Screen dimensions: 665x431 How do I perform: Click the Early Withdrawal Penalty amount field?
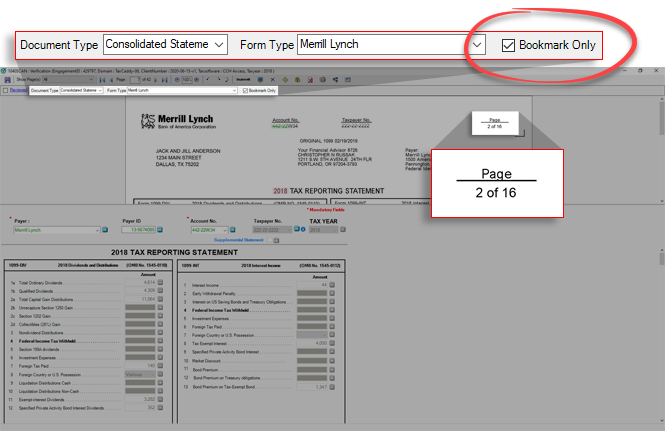coord(312,293)
